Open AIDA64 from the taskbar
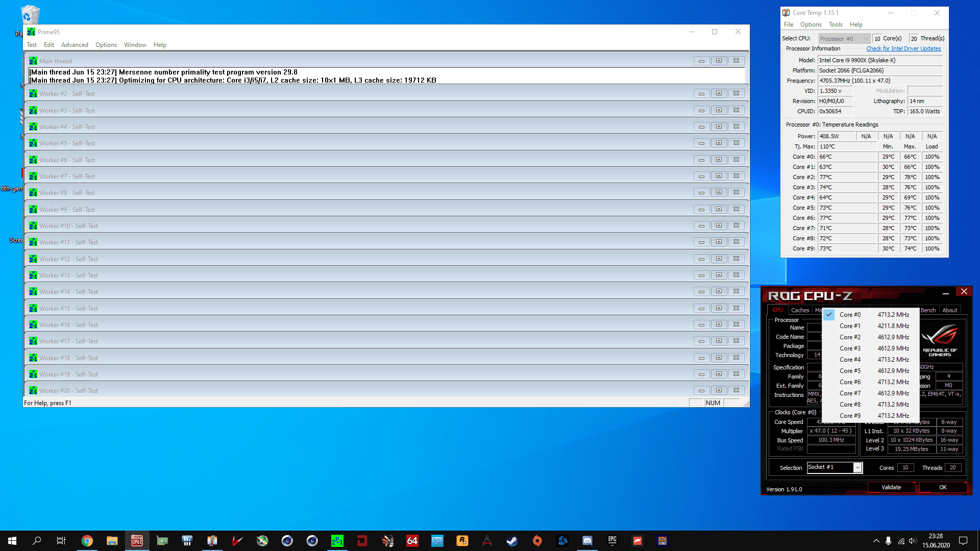The height and width of the screenshot is (551, 980). 412,541
